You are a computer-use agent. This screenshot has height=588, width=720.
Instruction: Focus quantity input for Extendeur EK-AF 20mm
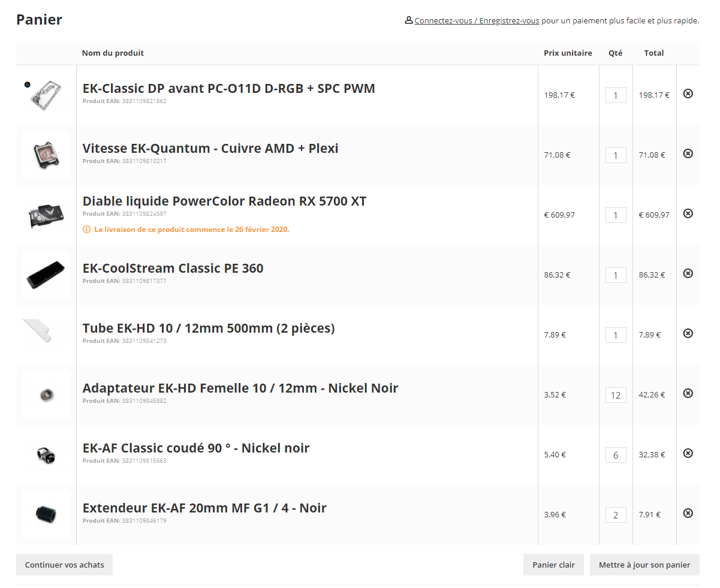(616, 515)
